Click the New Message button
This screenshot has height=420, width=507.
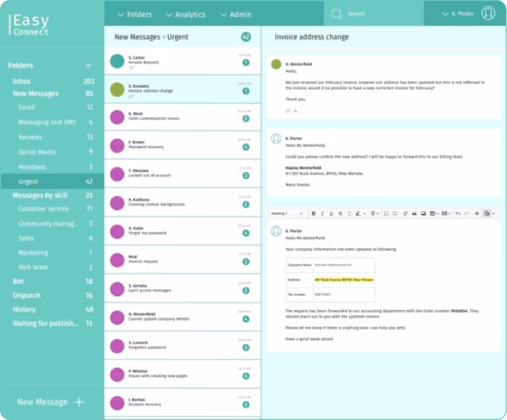(x=50, y=402)
